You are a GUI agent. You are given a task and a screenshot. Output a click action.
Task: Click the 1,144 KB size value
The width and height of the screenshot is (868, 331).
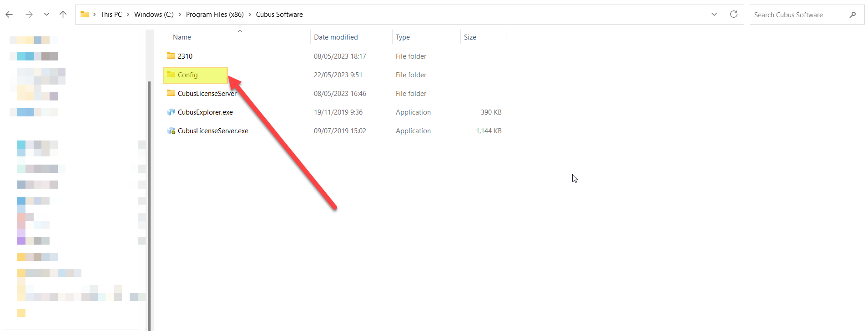click(489, 131)
